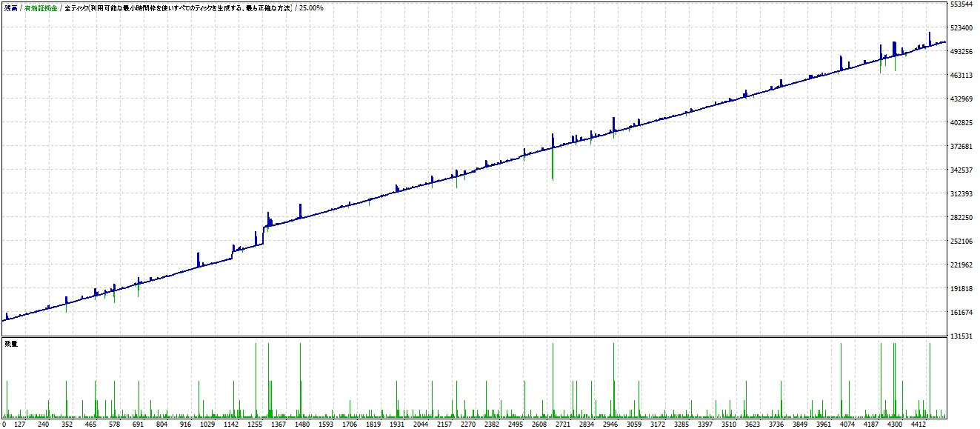Click the green 有効証拠金 equity legend label

click(x=41, y=7)
